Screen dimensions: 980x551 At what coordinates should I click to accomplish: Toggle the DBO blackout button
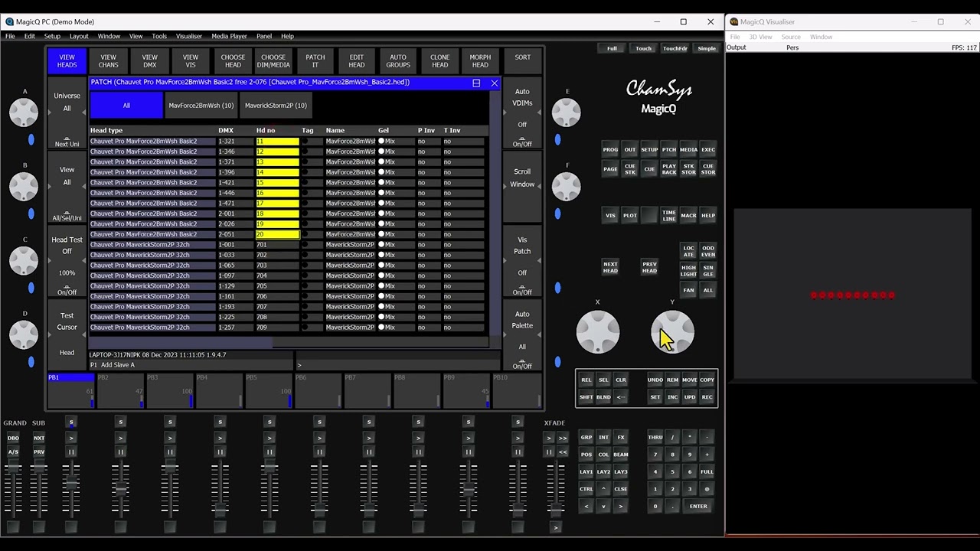pyautogui.click(x=13, y=439)
